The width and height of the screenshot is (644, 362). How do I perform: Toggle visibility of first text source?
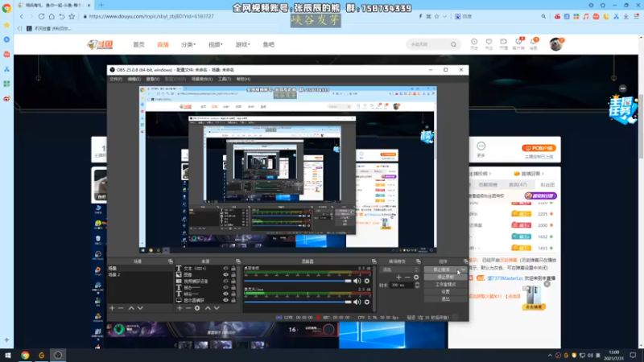click(225, 269)
